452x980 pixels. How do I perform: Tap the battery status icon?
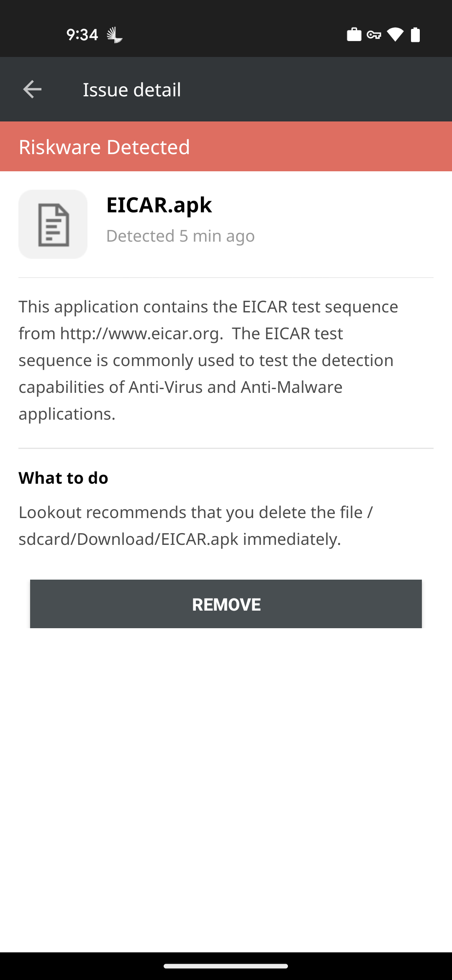(x=415, y=35)
